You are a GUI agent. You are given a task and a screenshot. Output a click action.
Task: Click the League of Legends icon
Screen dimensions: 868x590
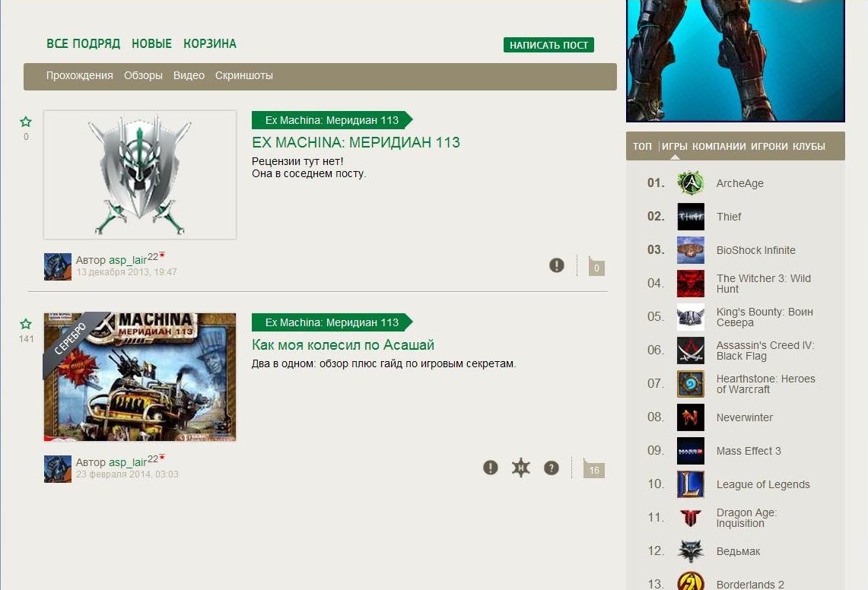point(691,484)
